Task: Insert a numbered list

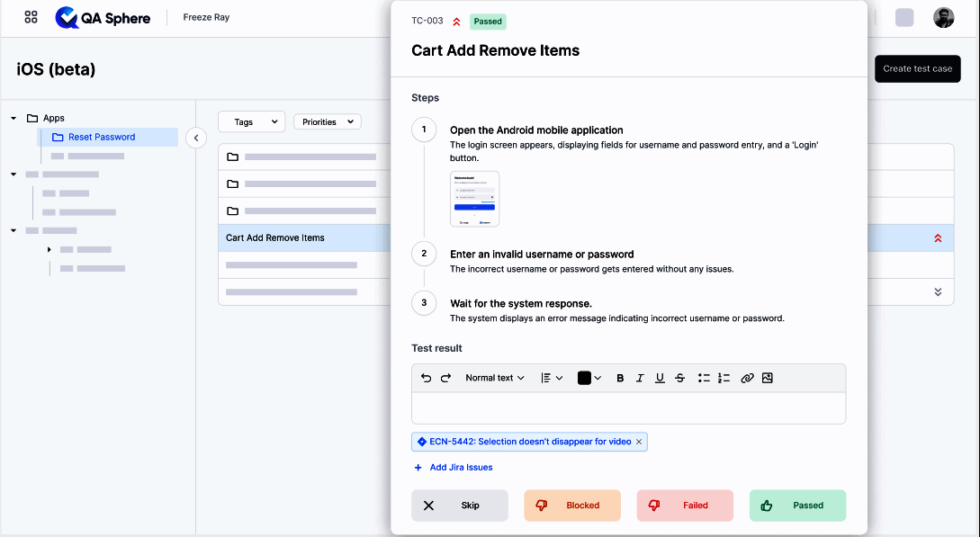Action: tap(724, 379)
